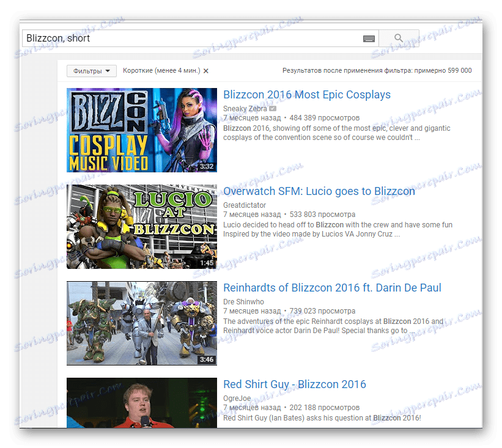Click the 'примерно 599 000' results count text
The height and width of the screenshot is (448, 502).
tap(443, 70)
